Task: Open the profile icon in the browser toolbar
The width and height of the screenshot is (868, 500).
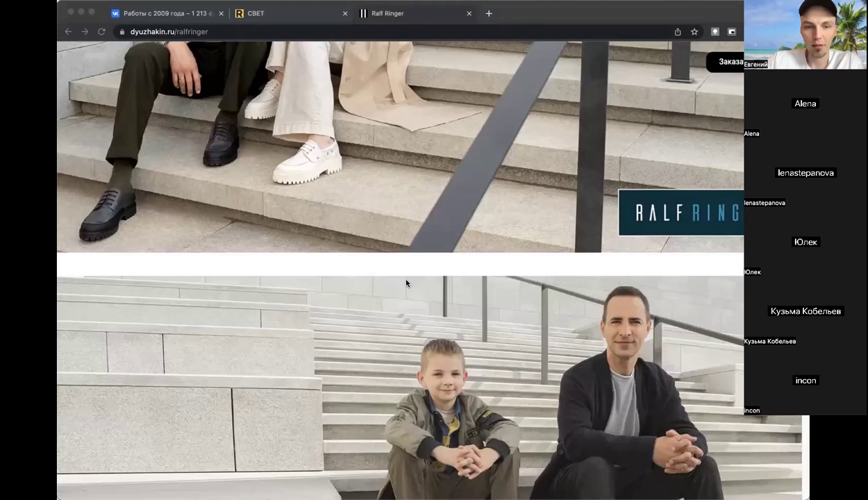Action: (x=715, y=32)
